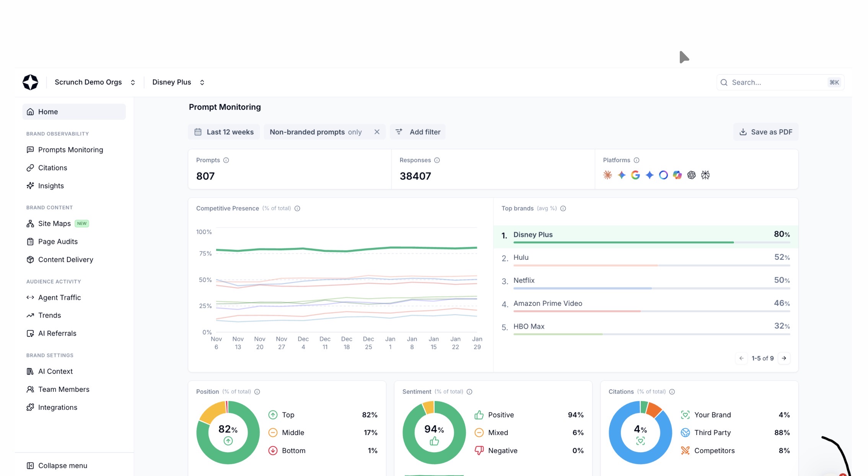This screenshot has height=476, width=868.
Task: Click the Prompts value 807
Action: 205,176
